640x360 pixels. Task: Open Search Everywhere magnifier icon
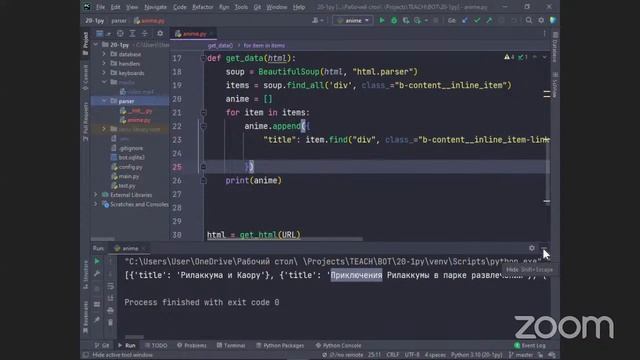coord(529,20)
